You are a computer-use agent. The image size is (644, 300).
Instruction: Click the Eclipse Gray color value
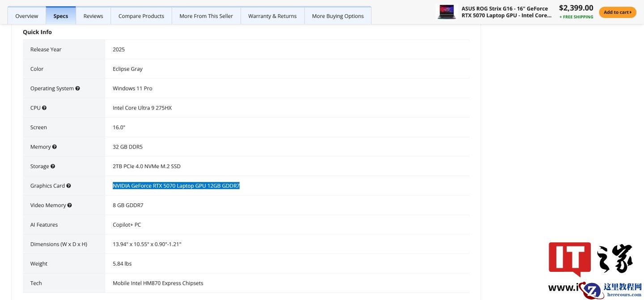click(x=128, y=69)
